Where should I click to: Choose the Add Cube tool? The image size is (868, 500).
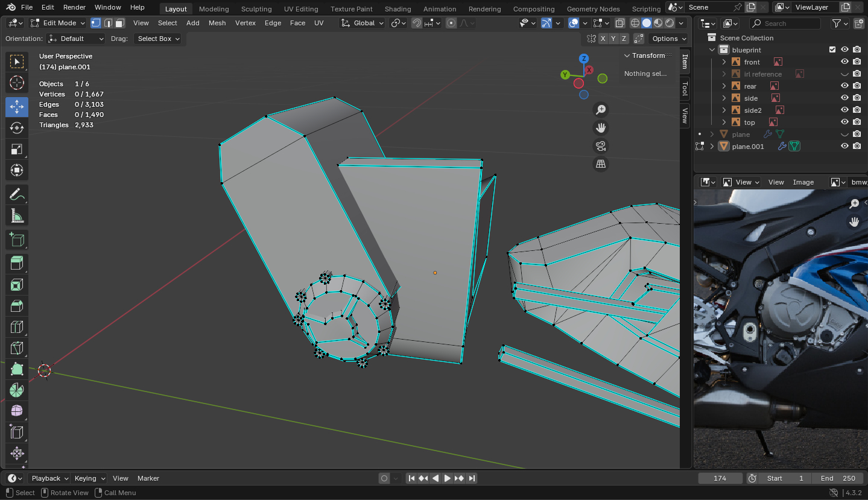(x=17, y=239)
